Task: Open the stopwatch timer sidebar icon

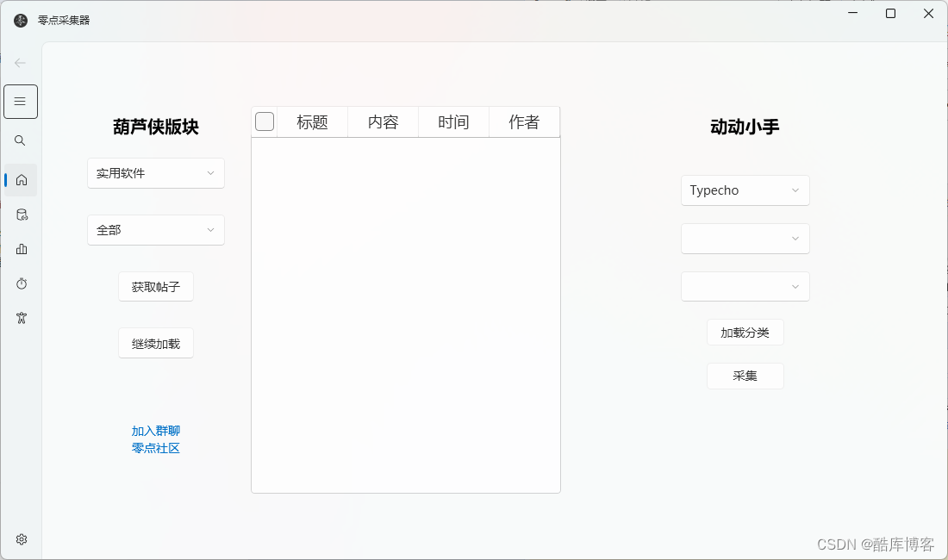Action: (22, 283)
